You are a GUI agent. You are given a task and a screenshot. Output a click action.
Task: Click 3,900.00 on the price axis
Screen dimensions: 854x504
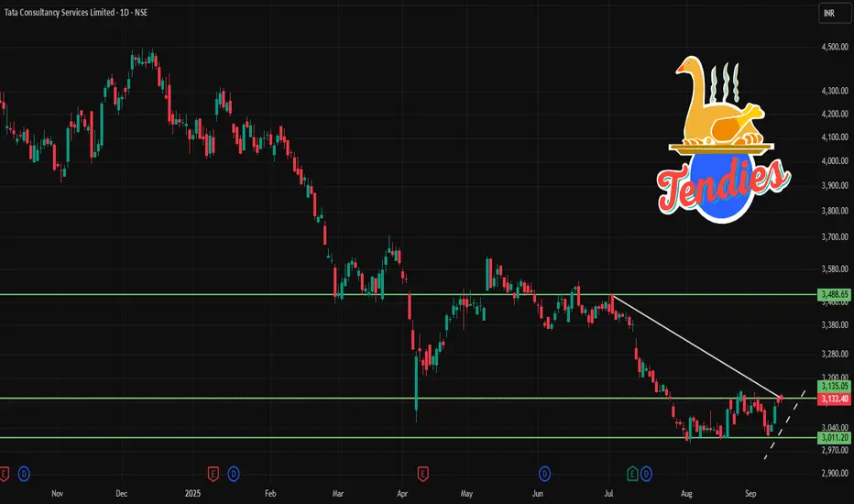click(x=835, y=186)
